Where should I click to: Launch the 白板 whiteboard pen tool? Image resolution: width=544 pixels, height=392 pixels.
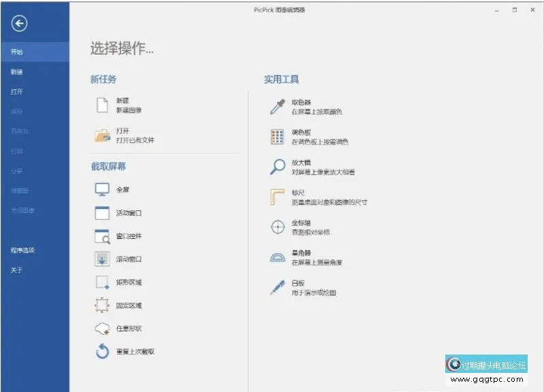click(x=278, y=288)
